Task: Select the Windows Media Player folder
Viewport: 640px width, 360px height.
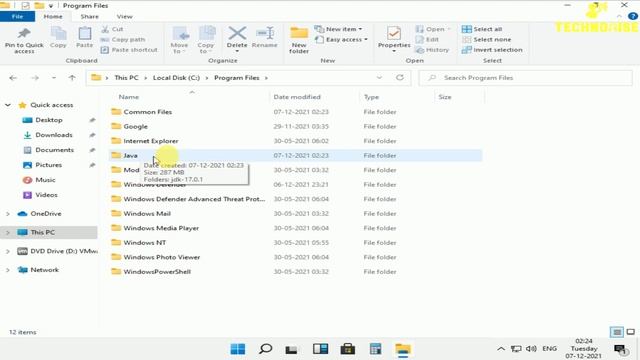Action: (x=161, y=228)
